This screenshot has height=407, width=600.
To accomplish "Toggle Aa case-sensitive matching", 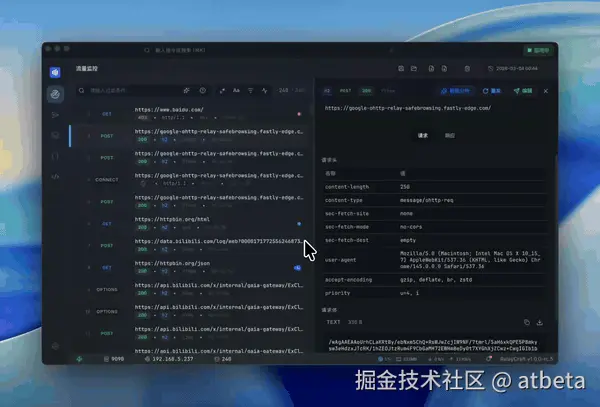I will click(236, 91).
